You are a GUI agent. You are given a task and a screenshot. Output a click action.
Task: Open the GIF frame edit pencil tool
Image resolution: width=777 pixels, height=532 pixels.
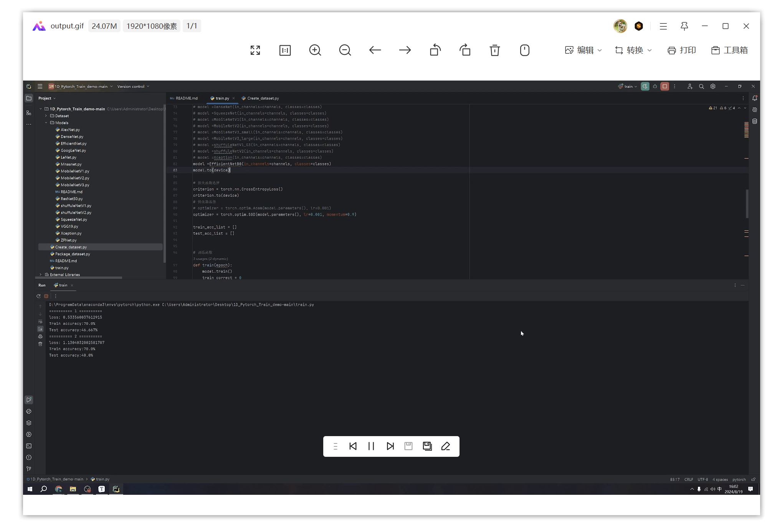[x=446, y=446]
